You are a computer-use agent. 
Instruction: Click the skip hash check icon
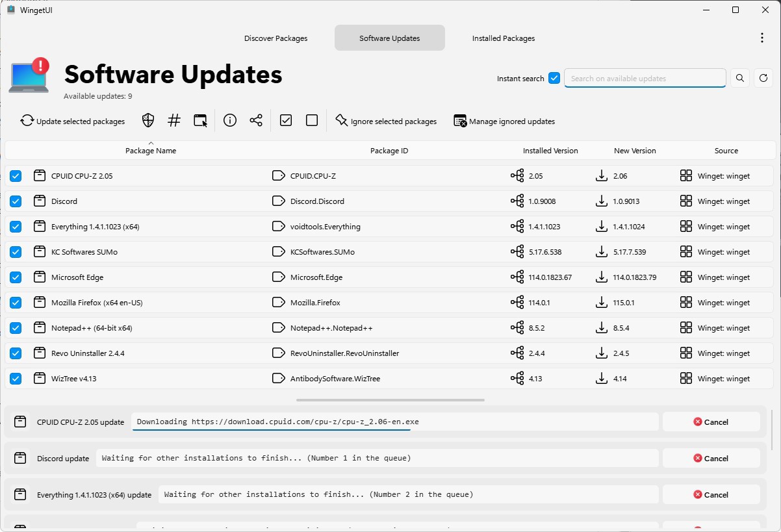click(x=174, y=121)
